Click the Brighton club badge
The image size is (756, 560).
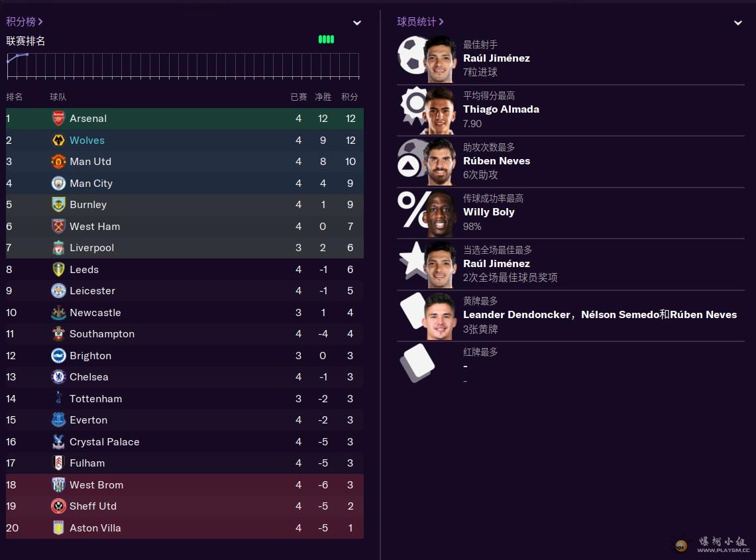click(x=58, y=355)
